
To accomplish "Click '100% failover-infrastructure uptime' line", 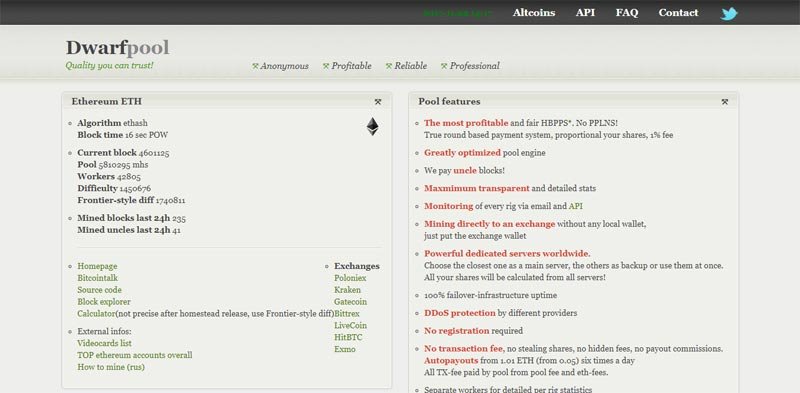I will click(490, 296).
